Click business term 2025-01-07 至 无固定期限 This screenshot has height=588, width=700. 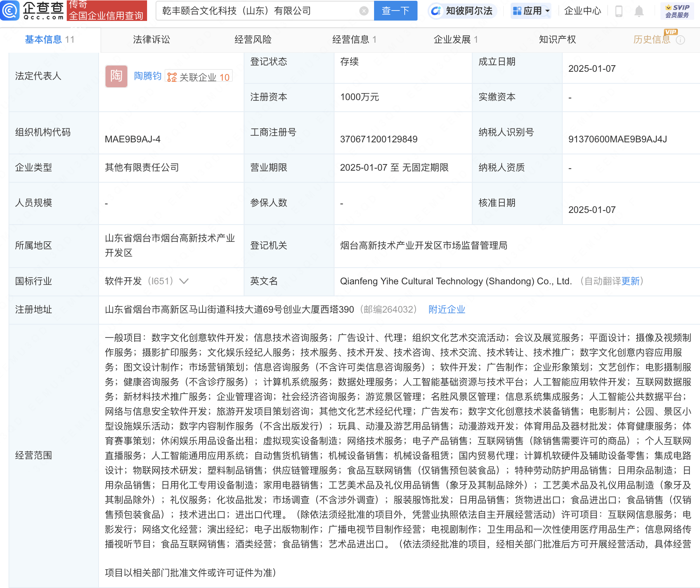point(394,168)
